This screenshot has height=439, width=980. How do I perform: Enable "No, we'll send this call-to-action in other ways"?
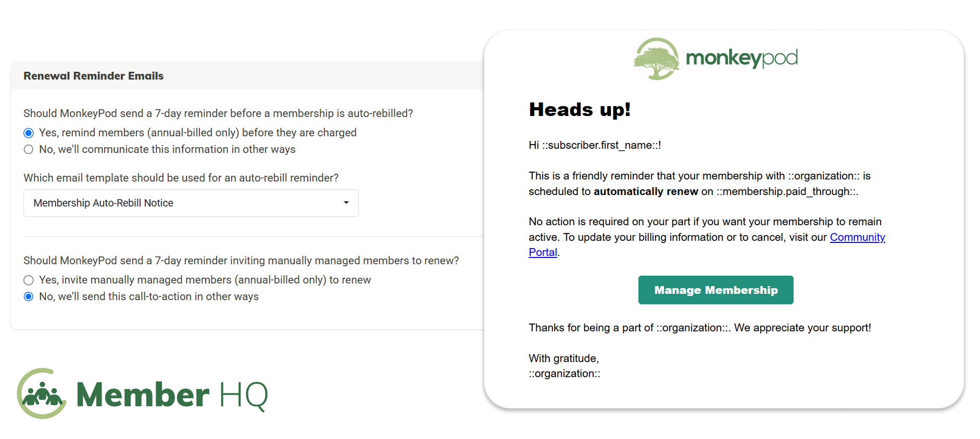[28, 296]
